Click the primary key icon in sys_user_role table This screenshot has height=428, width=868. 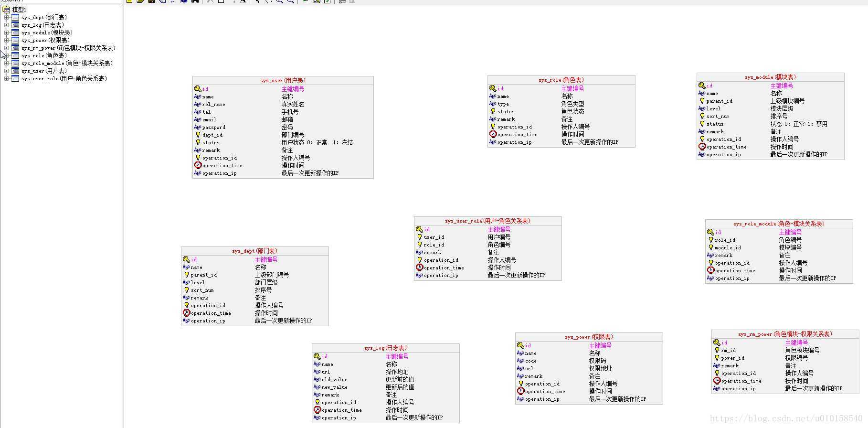click(419, 229)
